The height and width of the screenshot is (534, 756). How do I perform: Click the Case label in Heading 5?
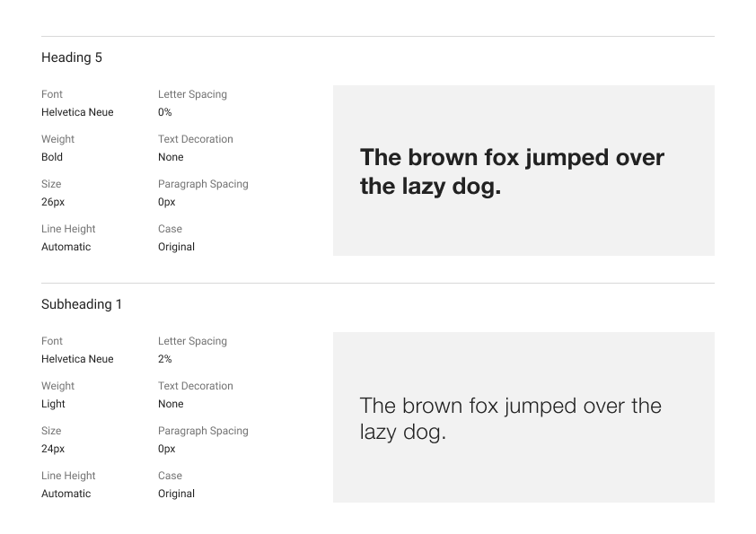[170, 229]
